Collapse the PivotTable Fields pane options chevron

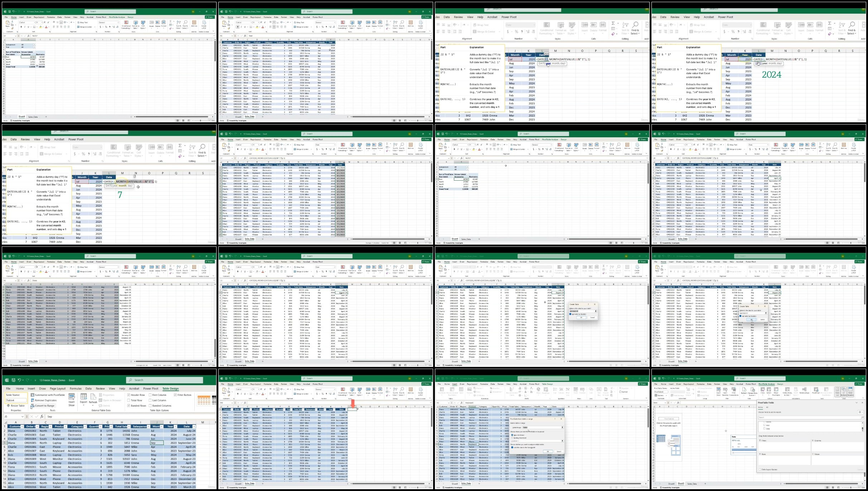[857, 403]
